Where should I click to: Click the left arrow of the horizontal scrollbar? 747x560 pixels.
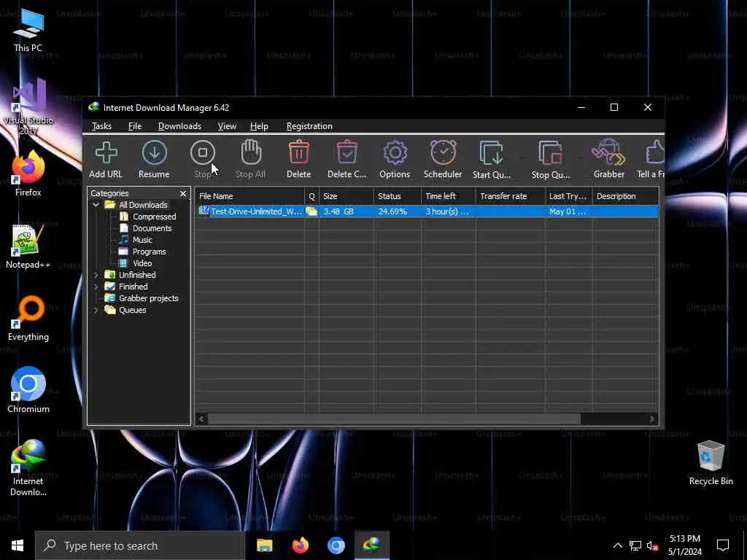[201, 419]
